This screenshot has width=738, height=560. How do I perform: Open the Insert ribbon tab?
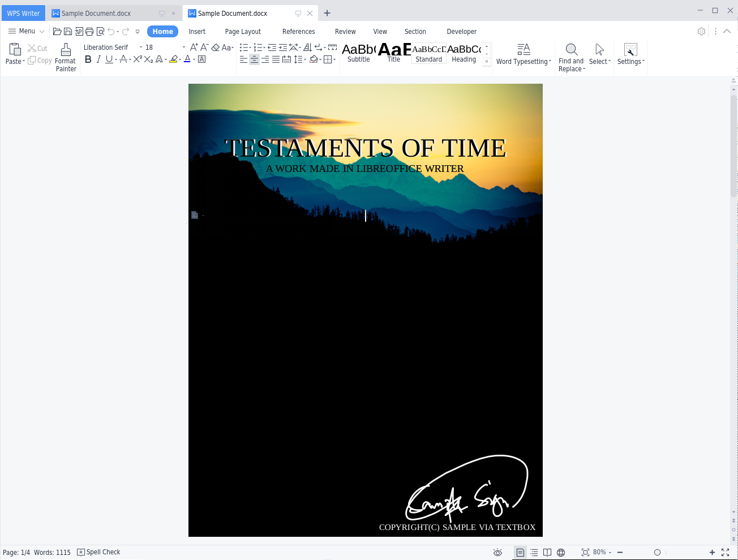(x=197, y=32)
